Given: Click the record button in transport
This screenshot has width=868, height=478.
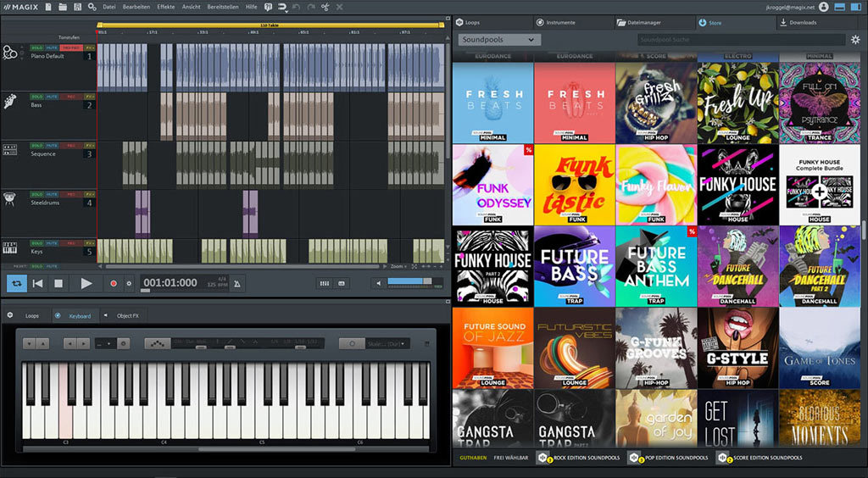Looking at the screenshot, I should coord(114,283).
